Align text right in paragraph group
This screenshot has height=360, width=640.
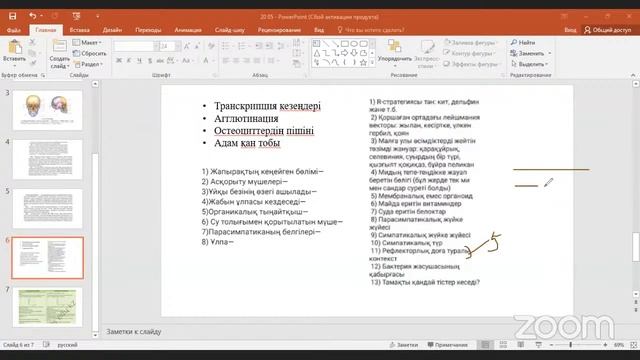(246, 61)
